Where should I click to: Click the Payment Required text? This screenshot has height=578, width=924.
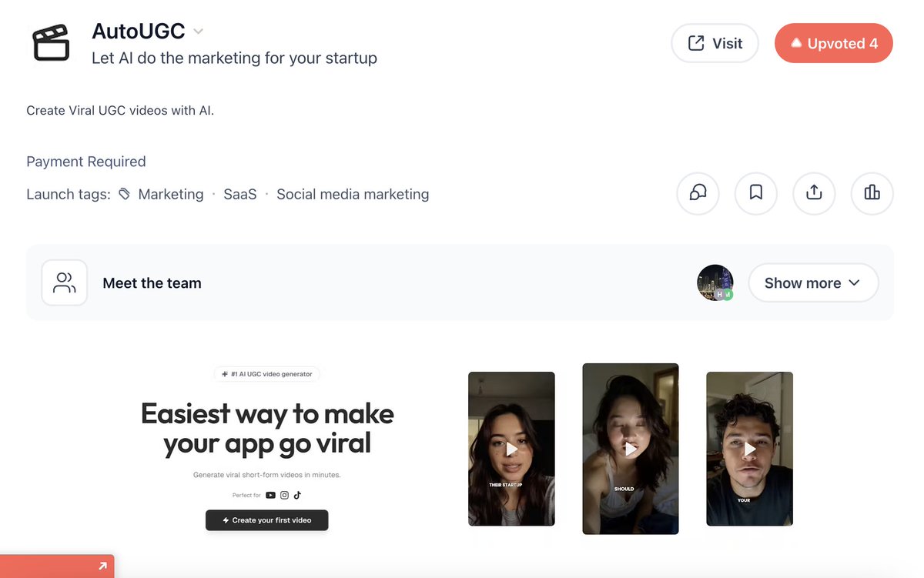click(86, 162)
